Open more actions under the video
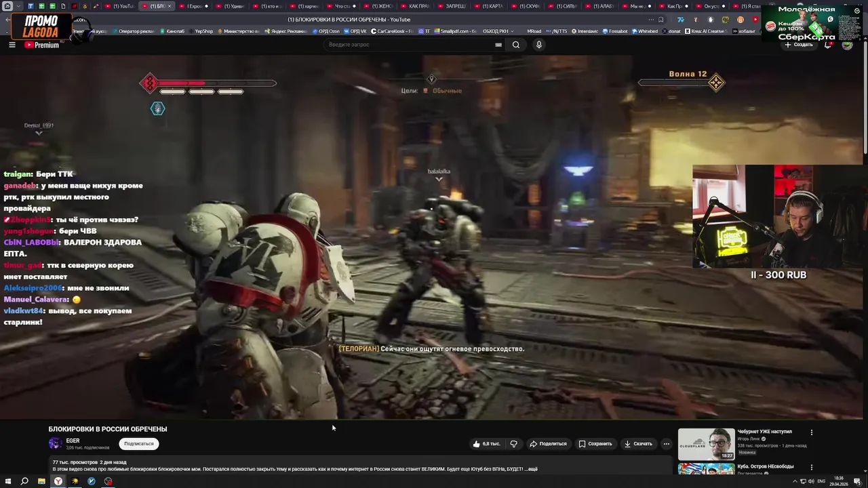 pos(667,444)
